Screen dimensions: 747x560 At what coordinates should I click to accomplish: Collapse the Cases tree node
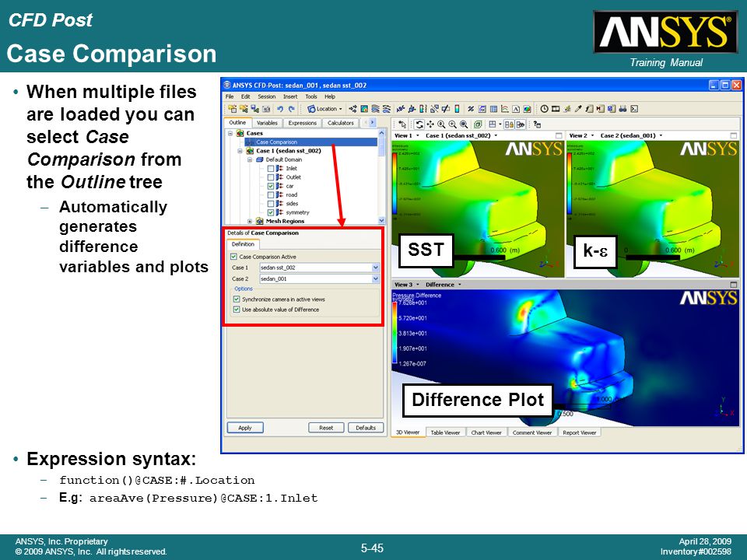230,133
